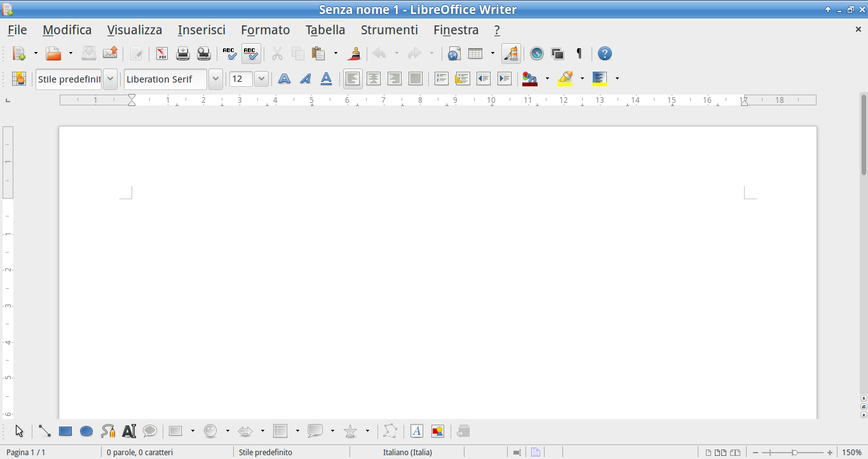Viewport: 868px width, 459px height.
Task: Print the document directly
Action: tap(183, 54)
